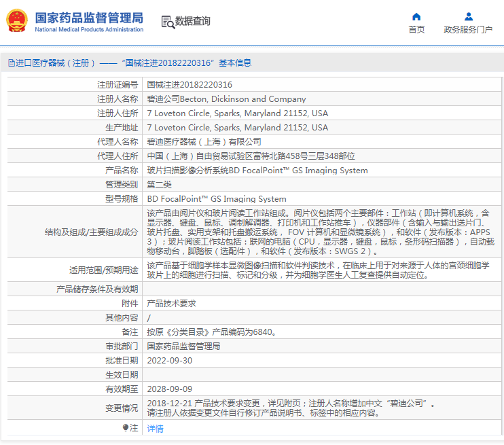
Task: Select the 变更情况 change record text
Action: (291, 408)
